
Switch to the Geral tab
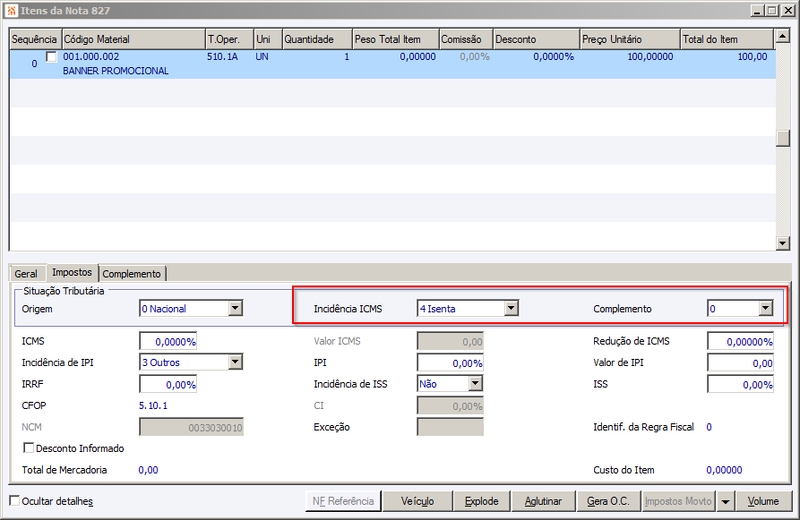pyautogui.click(x=26, y=274)
